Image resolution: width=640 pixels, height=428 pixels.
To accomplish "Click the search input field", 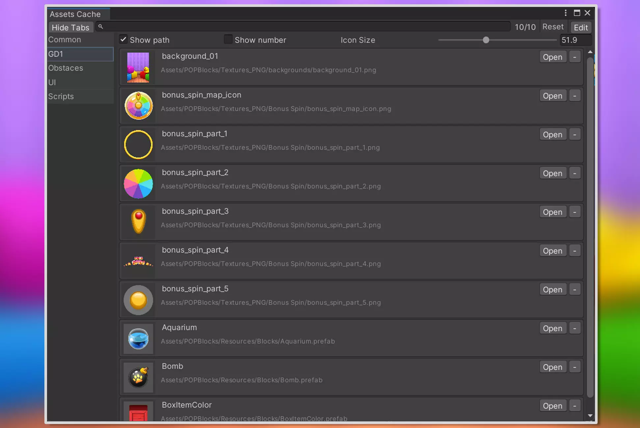I will coord(303,27).
